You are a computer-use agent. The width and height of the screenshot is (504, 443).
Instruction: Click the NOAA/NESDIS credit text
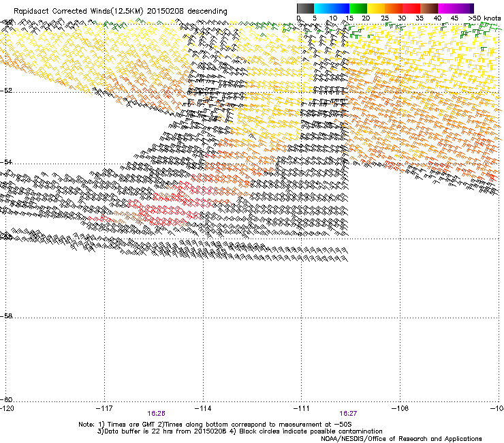(x=401, y=439)
